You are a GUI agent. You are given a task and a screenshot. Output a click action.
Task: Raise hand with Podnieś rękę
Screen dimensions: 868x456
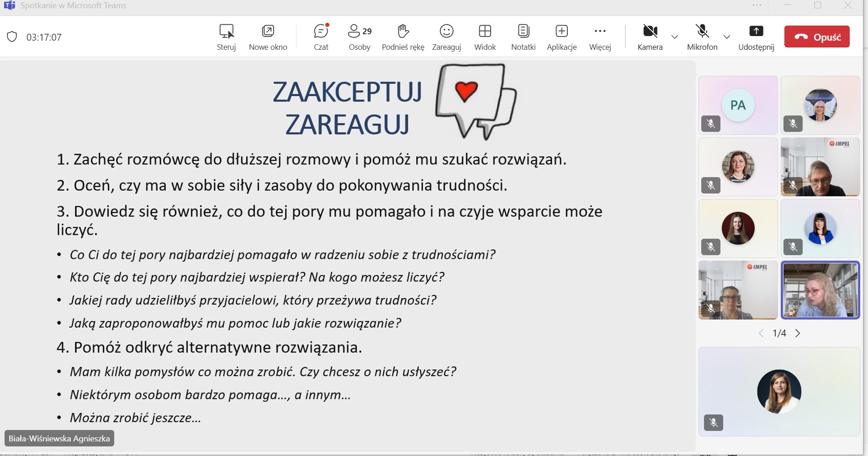402,37
